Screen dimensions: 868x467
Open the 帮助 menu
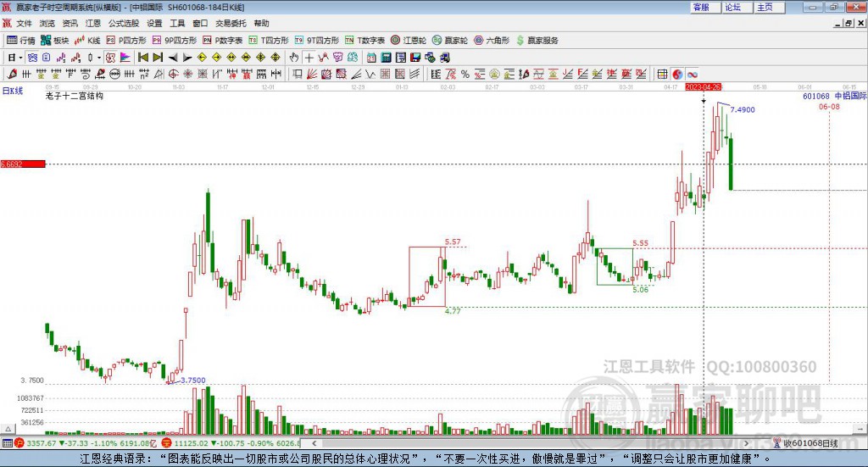pyautogui.click(x=261, y=23)
